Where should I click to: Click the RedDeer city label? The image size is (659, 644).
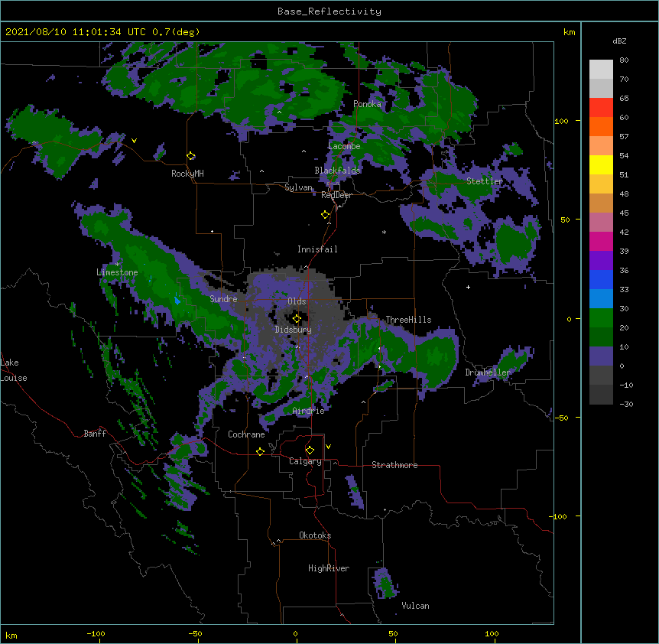click(x=336, y=195)
